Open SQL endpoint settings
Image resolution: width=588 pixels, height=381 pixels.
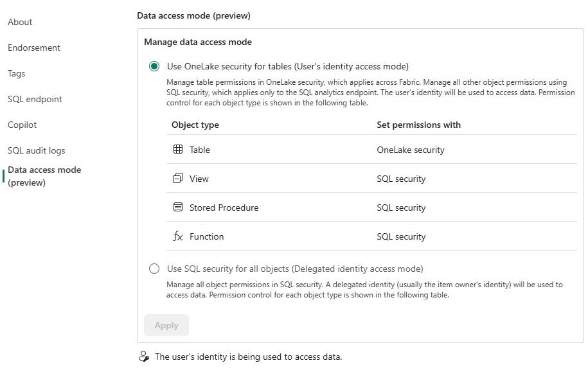[35, 99]
